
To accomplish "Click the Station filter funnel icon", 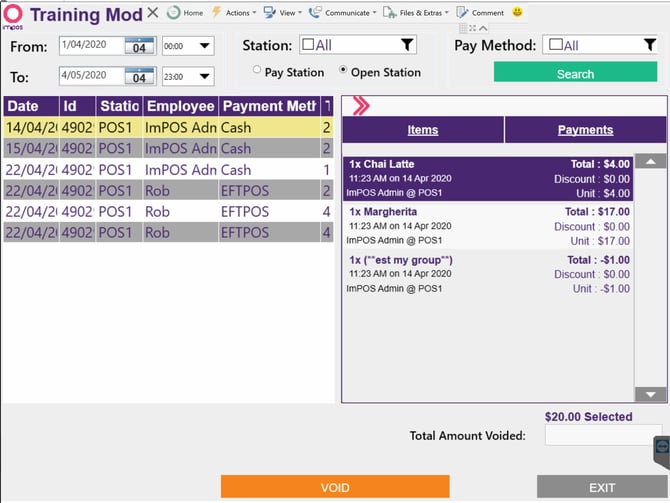I will (x=407, y=44).
